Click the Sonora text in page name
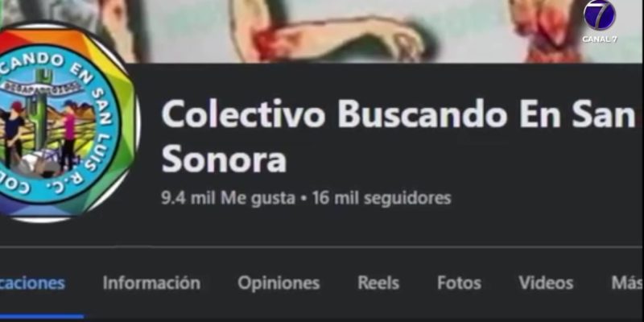Screen dimensions: 644x322 point(224,159)
